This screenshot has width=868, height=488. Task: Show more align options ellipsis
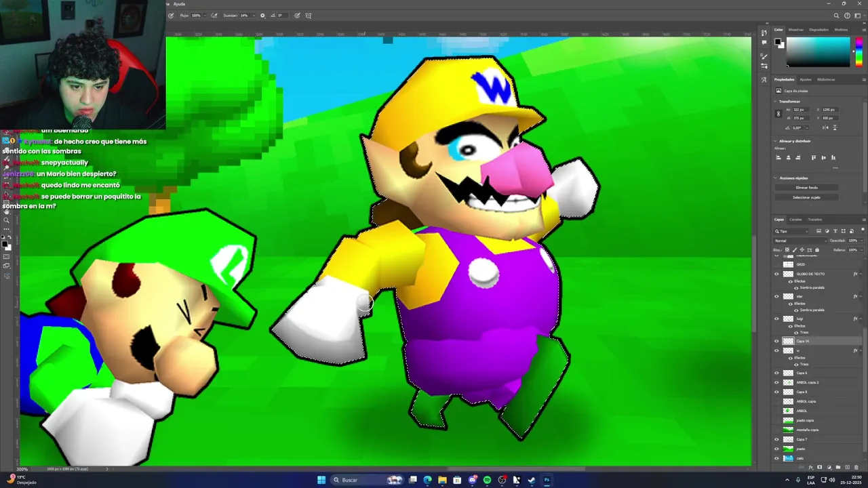[835, 167]
